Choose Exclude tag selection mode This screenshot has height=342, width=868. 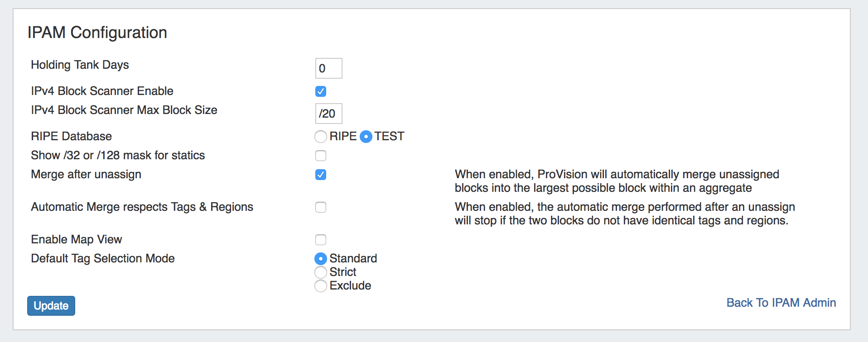(x=321, y=286)
